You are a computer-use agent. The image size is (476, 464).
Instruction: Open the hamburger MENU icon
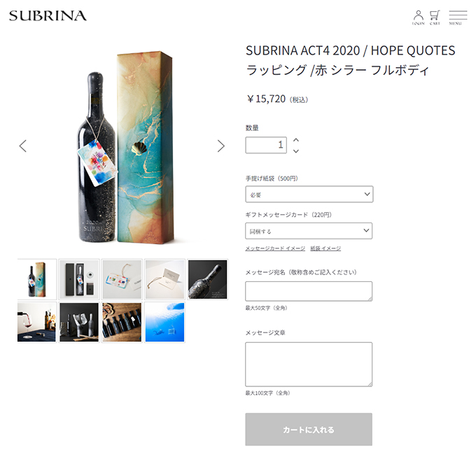tap(458, 17)
